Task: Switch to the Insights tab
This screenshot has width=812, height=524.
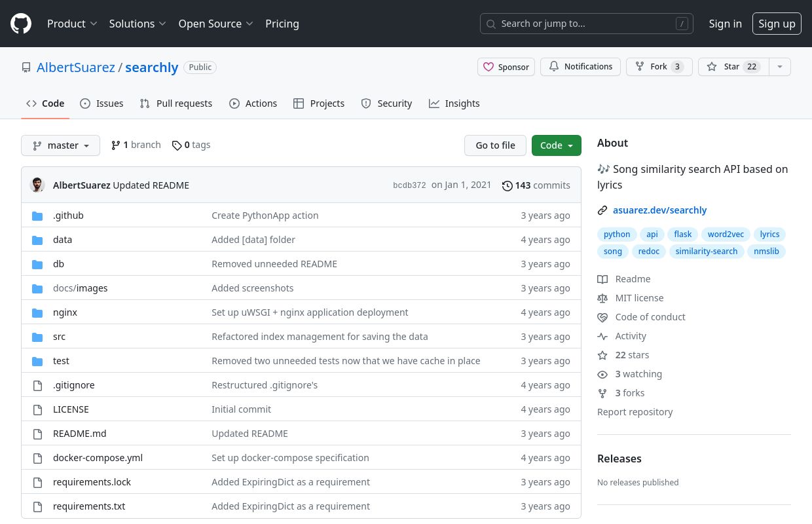Action: [454, 103]
